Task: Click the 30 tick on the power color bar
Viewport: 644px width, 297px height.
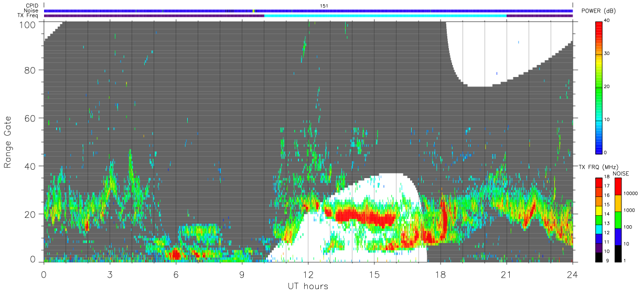Action: [607, 53]
